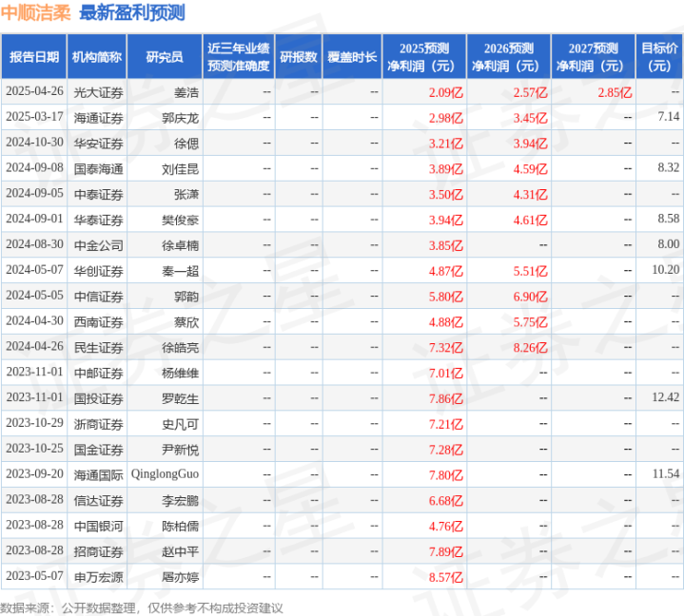Screen dimensions: 684x616
Task: Click the 12.42 target price
Action: (x=666, y=397)
